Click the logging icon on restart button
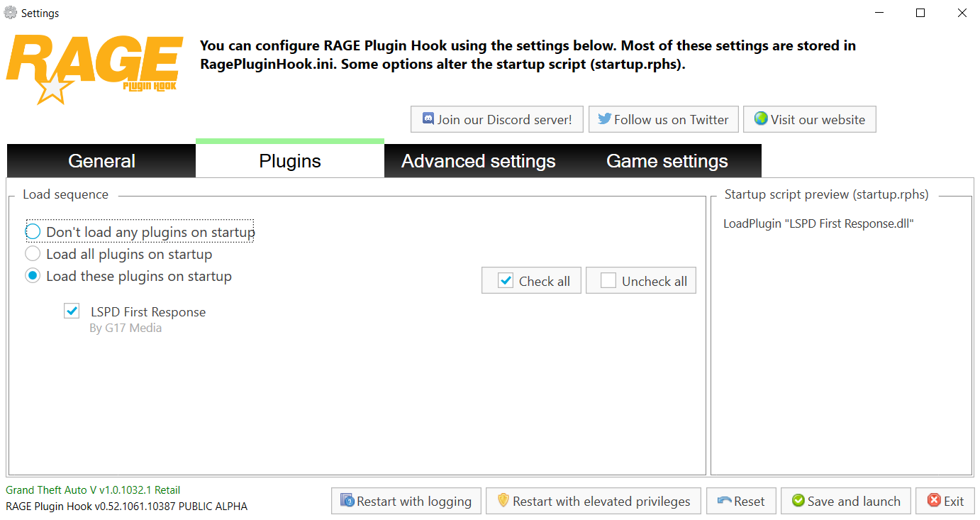The image size is (980, 520). pyautogui.click(x=347, y=501)
